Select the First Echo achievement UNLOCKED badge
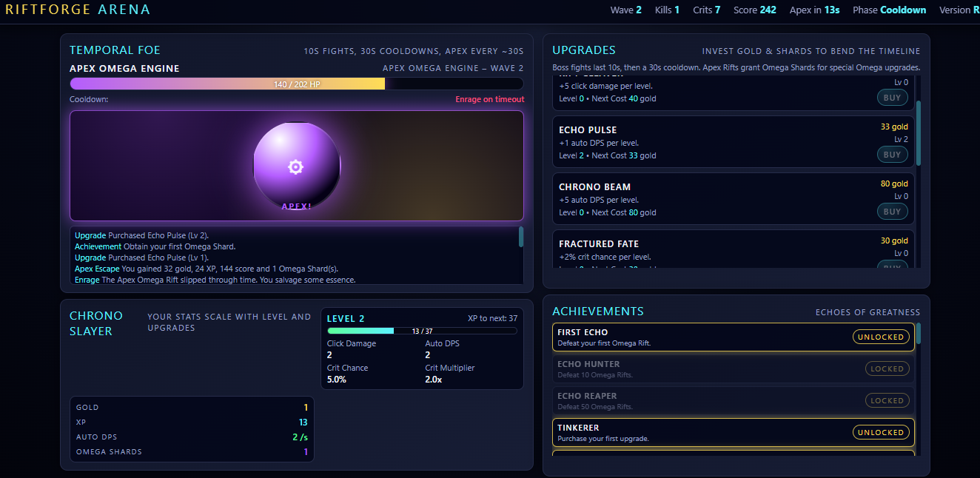The width and height of the screenshot is (980, 478). [x=880, y=337]
